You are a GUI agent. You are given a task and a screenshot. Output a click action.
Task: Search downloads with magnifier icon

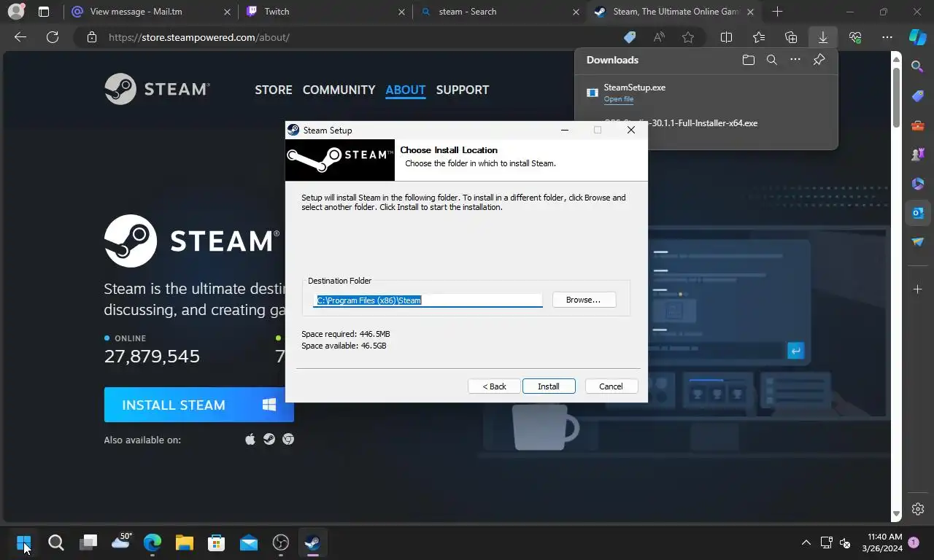(x=772, y=60)
